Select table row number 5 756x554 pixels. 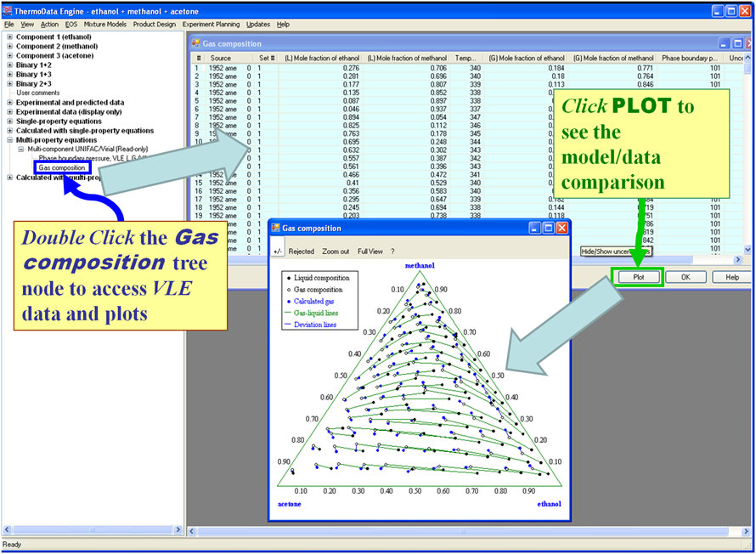[197, 101]
